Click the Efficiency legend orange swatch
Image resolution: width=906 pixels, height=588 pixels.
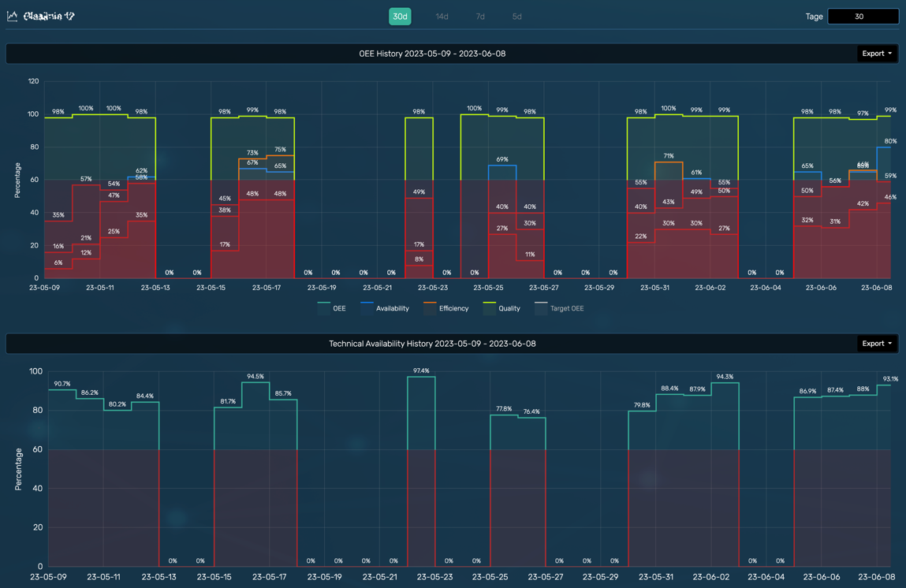pos(430,308)
